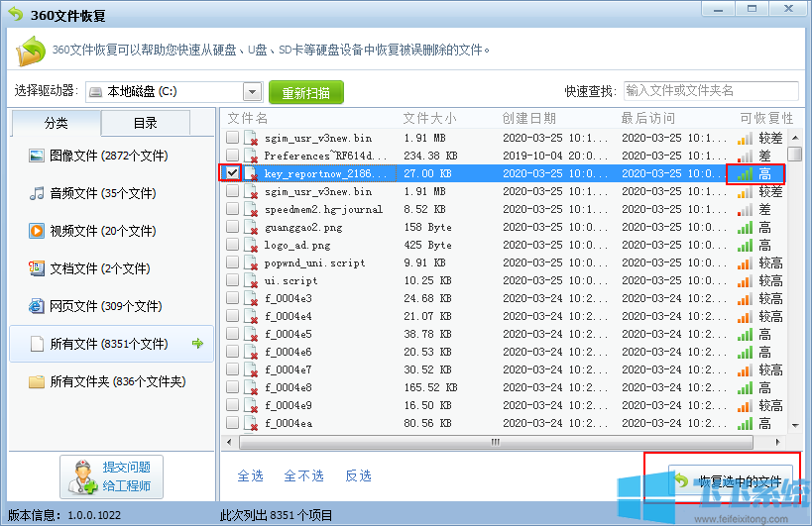The image size is (812, 526).
Task: Sort by 文件名 column header
Action: (248, 119)
